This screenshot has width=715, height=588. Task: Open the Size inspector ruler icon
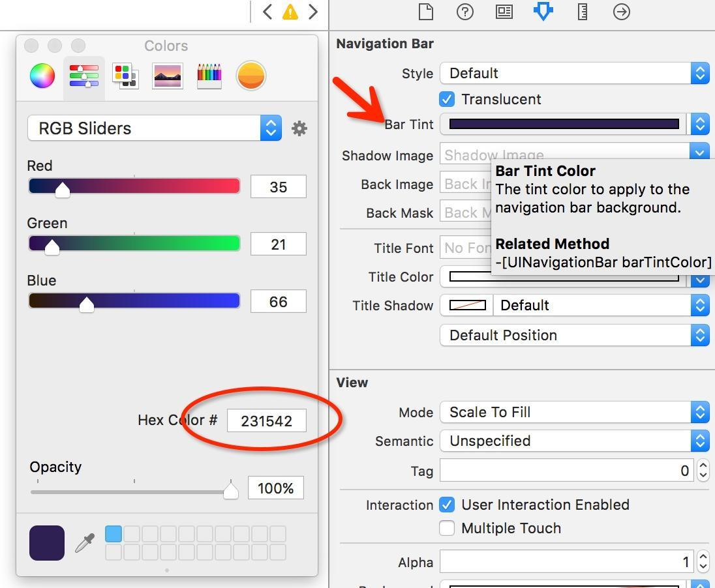coord(583,12)
